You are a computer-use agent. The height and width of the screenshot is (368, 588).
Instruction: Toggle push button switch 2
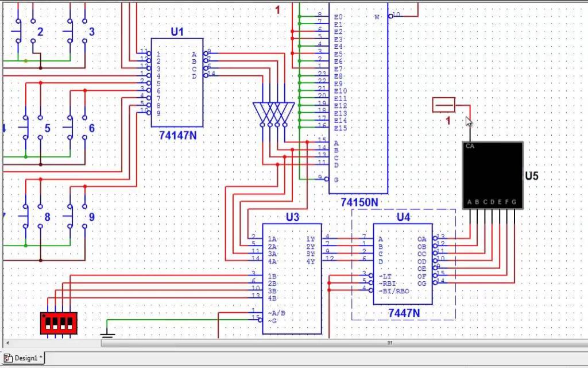click(x=20, y=32)
